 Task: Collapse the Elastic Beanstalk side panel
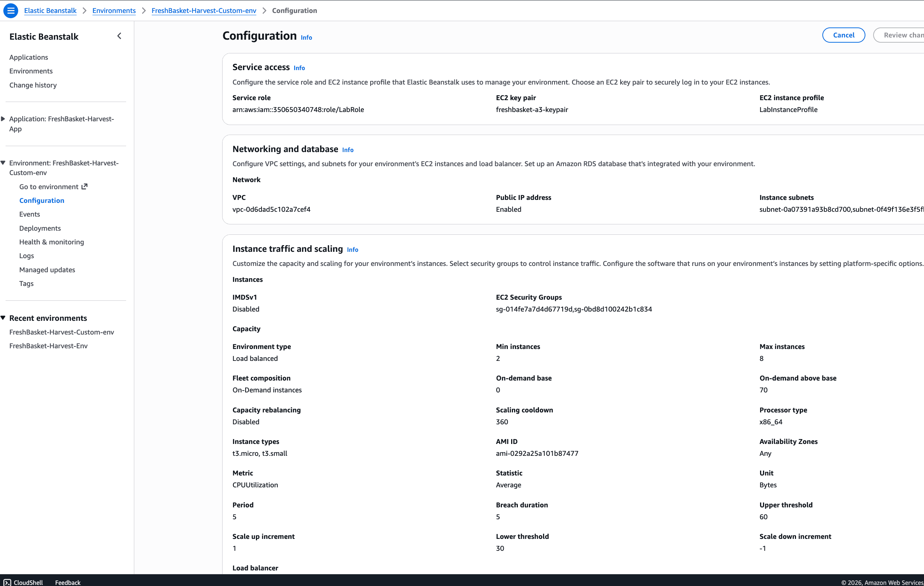click(119, 36)
